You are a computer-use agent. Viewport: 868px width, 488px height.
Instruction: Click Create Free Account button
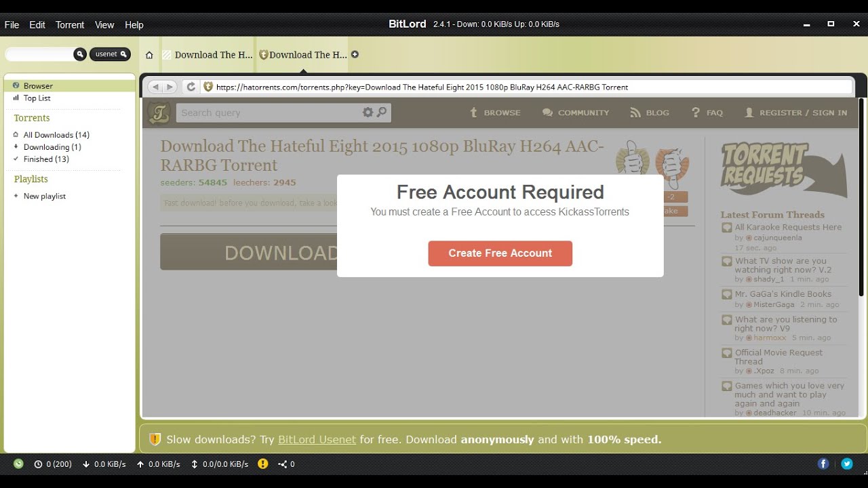click(500, 253)
